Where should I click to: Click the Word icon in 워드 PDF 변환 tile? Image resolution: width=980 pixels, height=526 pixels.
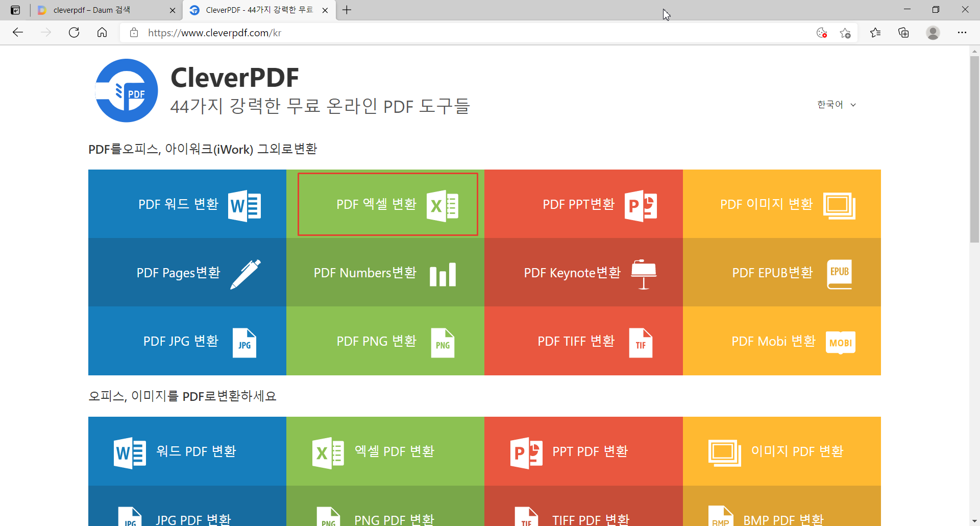coord(130,453)
